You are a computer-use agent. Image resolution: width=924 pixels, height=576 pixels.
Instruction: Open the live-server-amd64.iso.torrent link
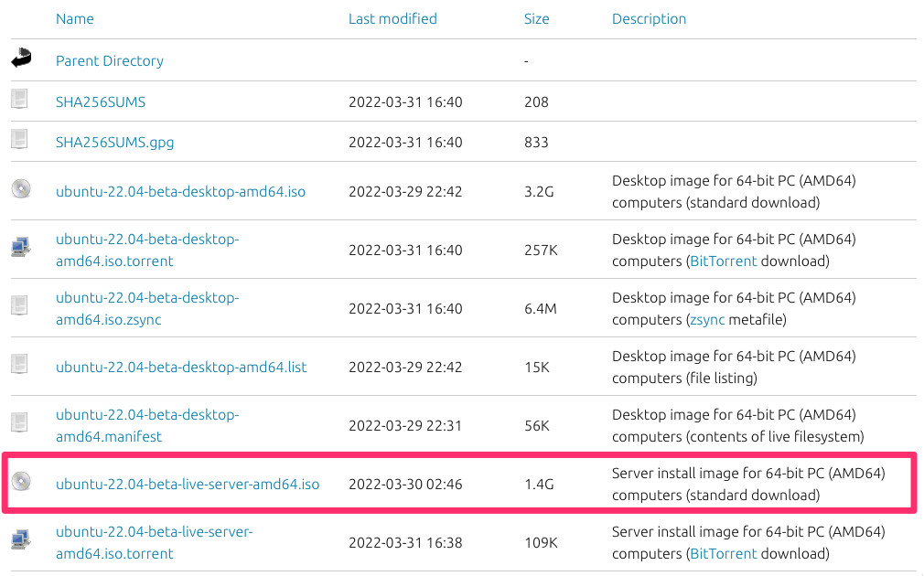[x=155, y=542]
